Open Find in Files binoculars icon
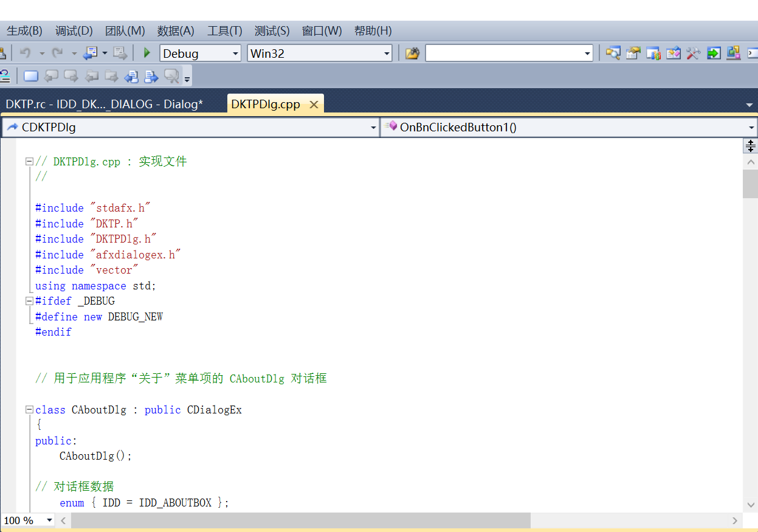 (x=413, y=54)
